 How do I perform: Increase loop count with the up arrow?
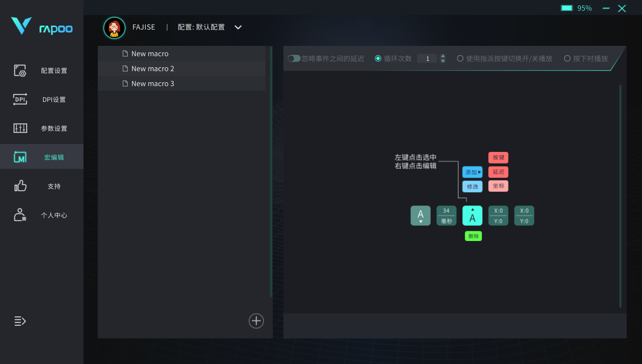(443, 56)
